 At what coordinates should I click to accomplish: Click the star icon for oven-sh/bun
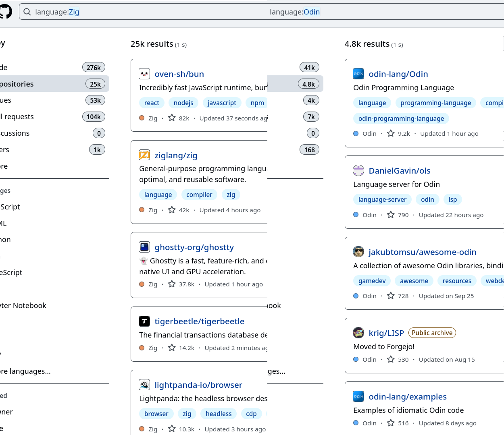point(172,118)
